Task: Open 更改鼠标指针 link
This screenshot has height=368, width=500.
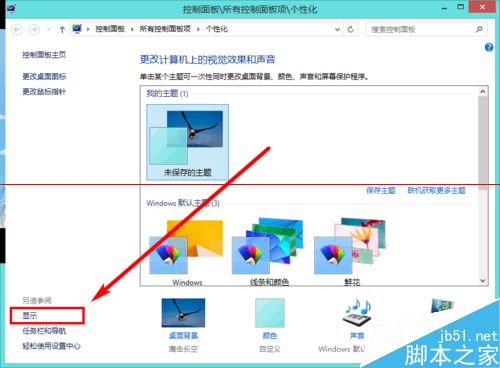Action: pos(44,92)
